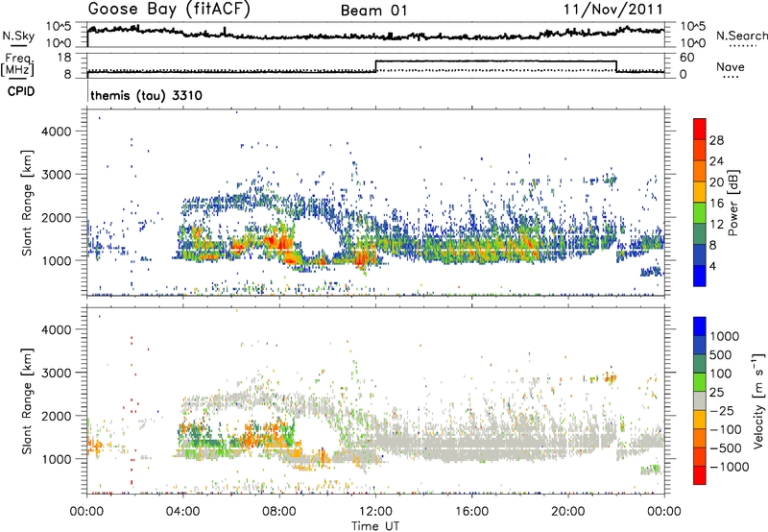768x532 pixels.
Task: Click the "Nave" legend label
Action: coord(731,66)
